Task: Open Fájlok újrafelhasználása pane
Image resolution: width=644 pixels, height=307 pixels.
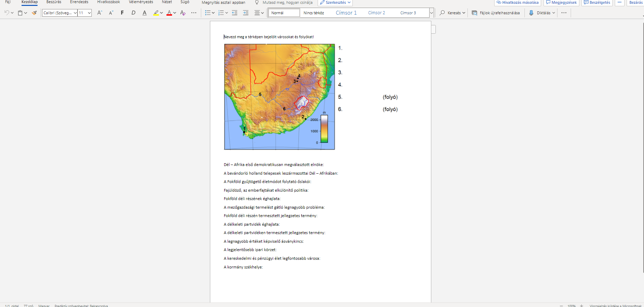Action: tap(496, 13)
